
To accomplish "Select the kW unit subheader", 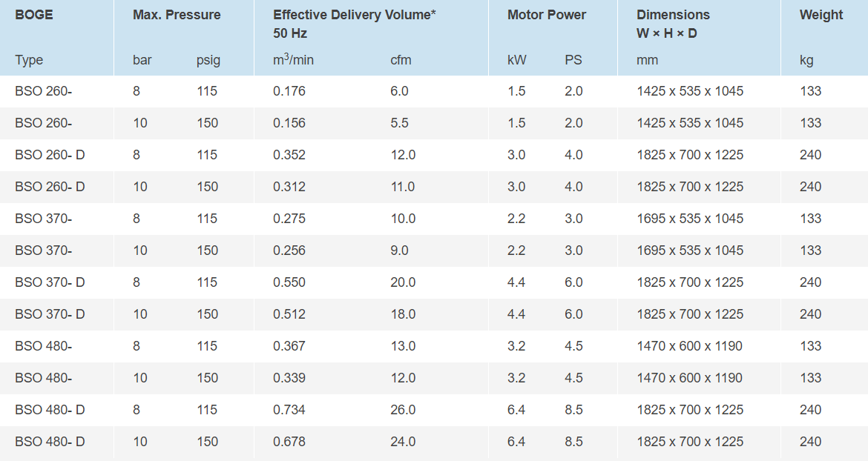I will (517, 60).
